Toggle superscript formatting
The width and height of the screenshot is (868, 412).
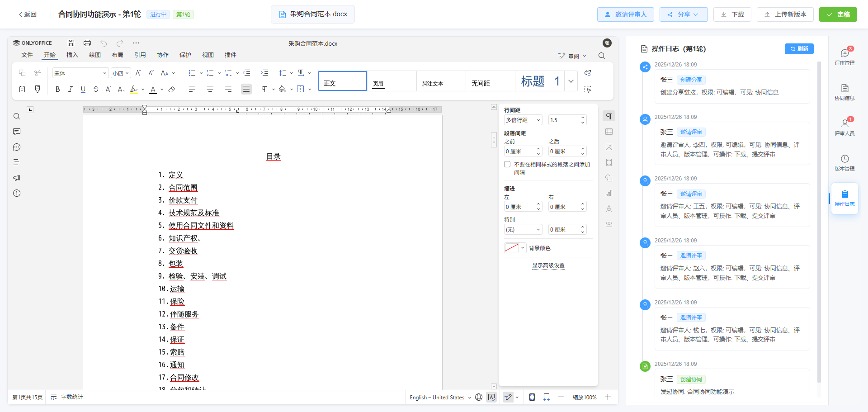[108, 89]
